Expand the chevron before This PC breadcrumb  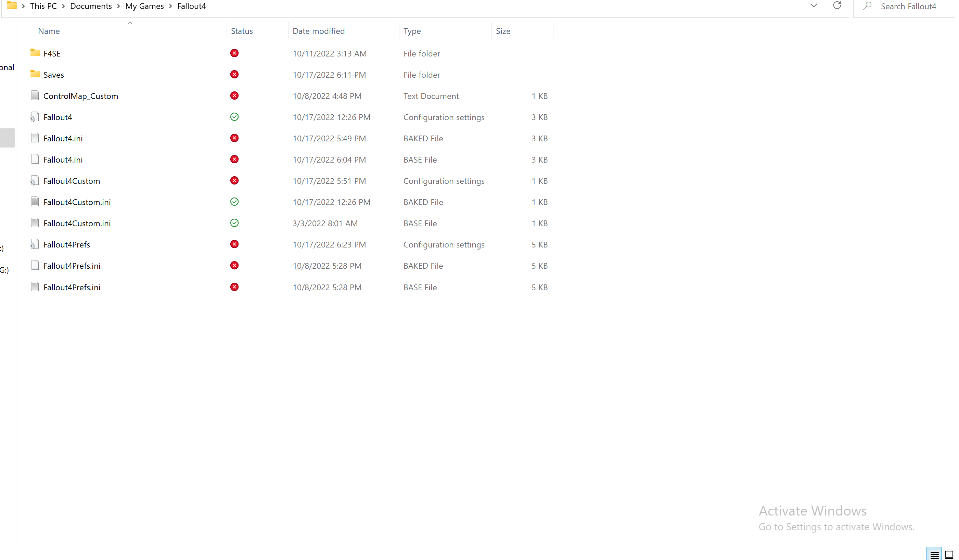click(23, 6)
